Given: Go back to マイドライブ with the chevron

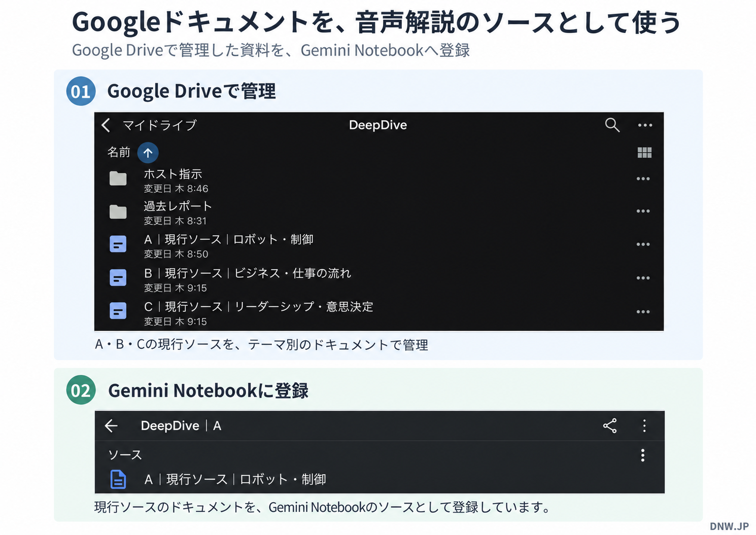Looking at the screenshot, I should tap(106, 125).
